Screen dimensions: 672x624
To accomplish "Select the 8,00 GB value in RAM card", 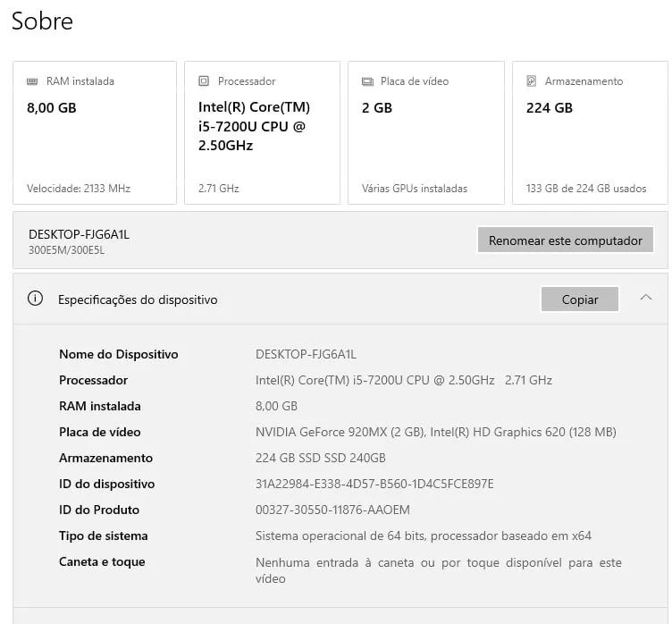I will coord(52,107).
